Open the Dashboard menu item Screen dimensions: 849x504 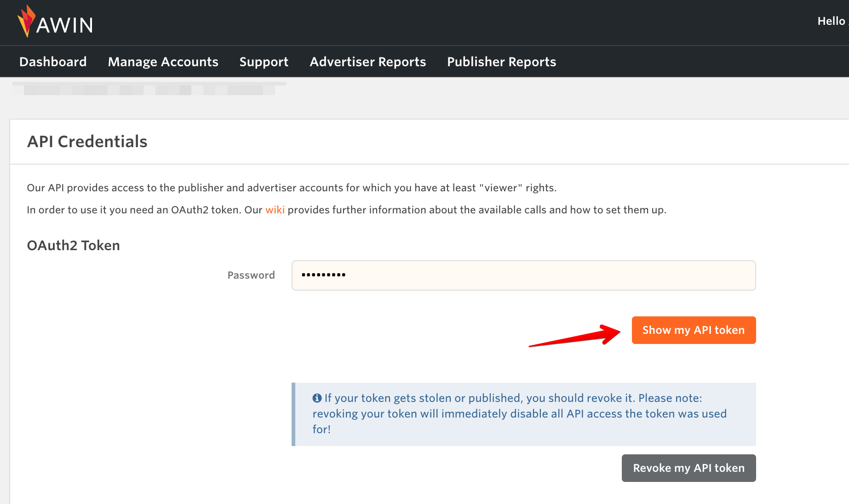pos(52,61)
